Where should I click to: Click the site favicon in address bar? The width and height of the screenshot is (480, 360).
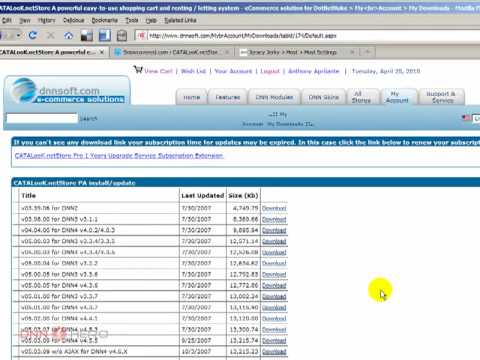tap(141, 35)
